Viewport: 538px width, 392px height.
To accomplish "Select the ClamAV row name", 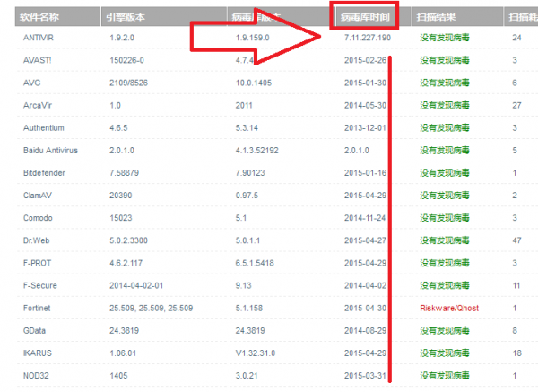I will [x=38, y=196].
